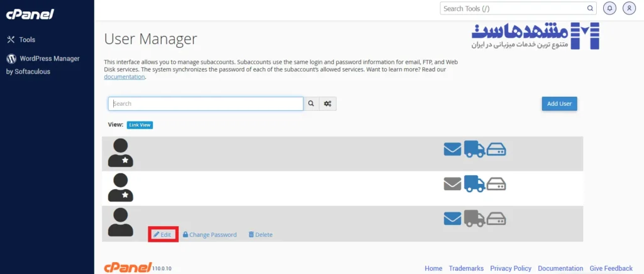Click the search magnifier button beside user search

point(312,103)
